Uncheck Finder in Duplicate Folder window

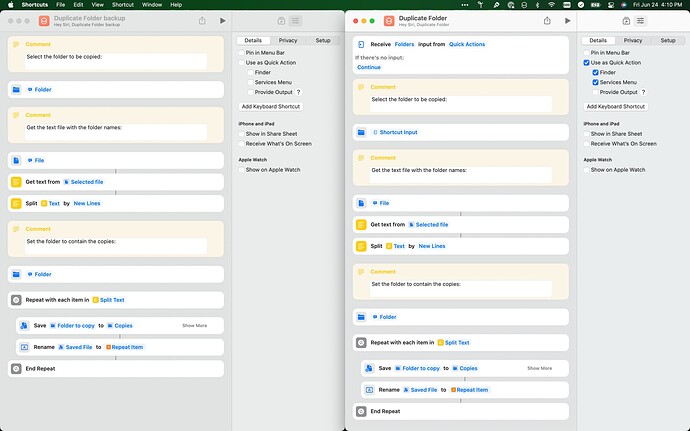(x=595, y=73)
